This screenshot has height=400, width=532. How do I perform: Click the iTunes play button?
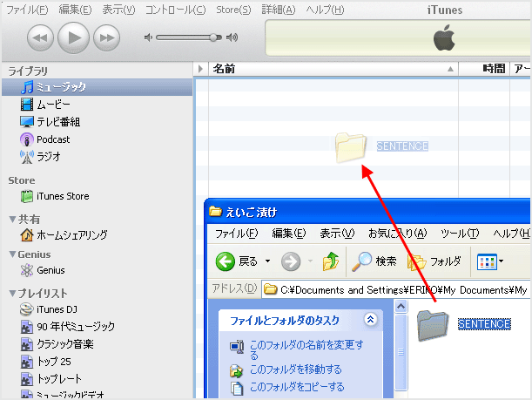[x=74, y=37]
